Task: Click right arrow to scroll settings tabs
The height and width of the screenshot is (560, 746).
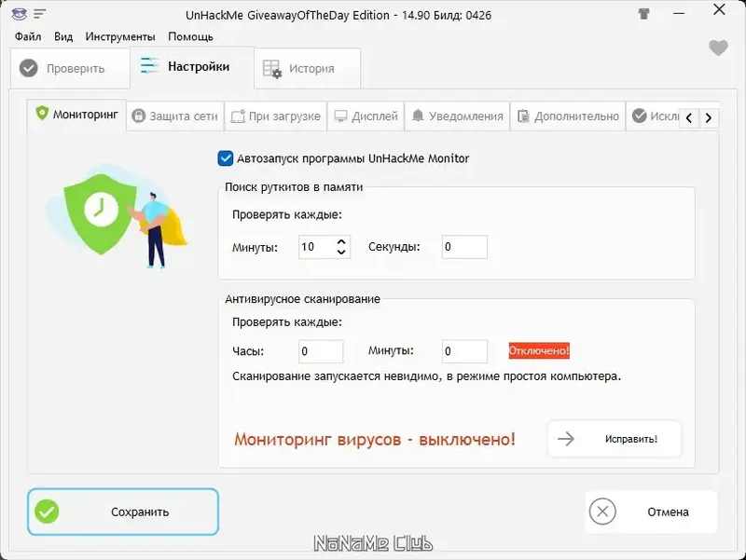Action: pos(709,118)
